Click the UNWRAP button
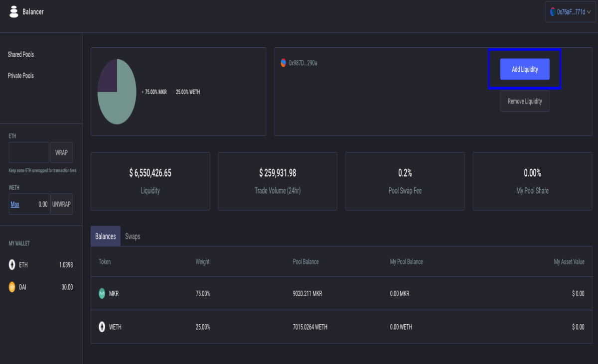 click(61, 204)
